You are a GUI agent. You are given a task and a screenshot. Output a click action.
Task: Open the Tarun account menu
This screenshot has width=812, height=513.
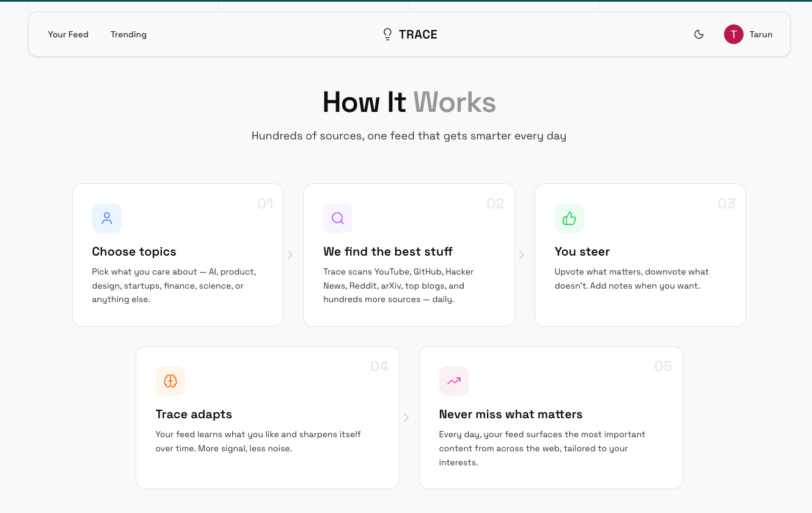(748, 34)
